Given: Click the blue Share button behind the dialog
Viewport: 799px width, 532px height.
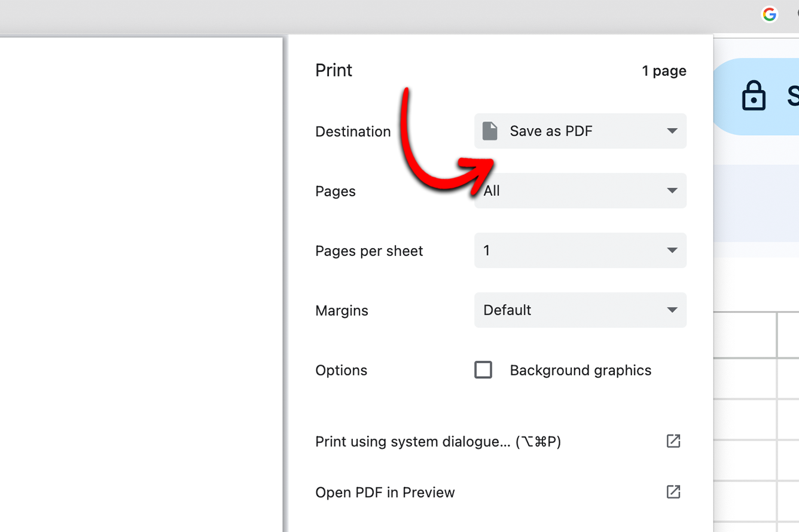Looking at the screenshot, I should (x=771, y=95).
